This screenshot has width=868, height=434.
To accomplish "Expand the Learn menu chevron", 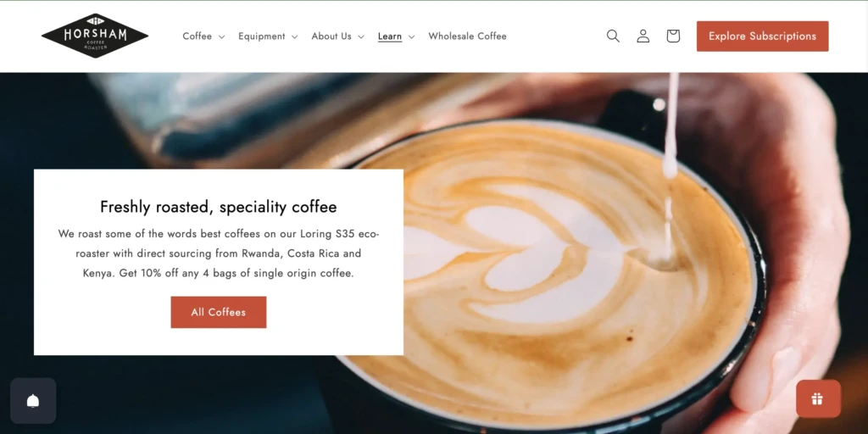I will [411, 36].
